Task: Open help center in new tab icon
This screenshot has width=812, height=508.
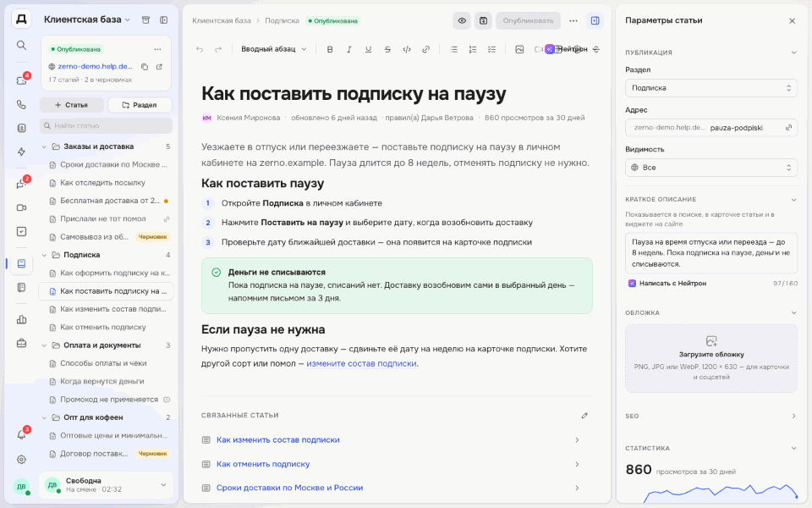Action: coord(160,67)
